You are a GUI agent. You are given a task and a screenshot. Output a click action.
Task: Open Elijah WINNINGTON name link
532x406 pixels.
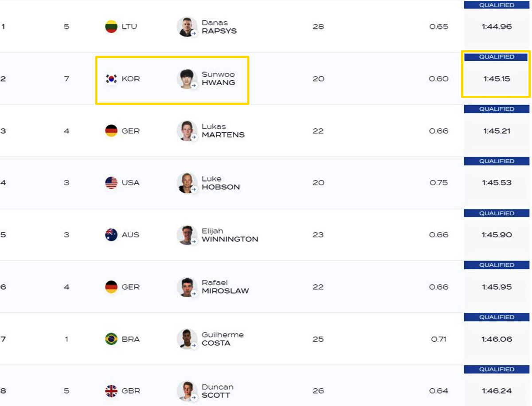click(230, 235)
